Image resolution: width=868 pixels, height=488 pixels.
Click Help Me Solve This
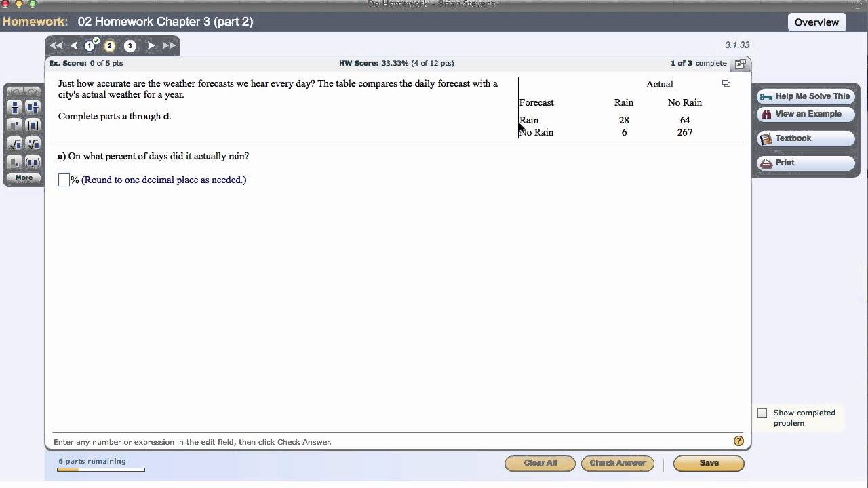click(x=806, y=96)
